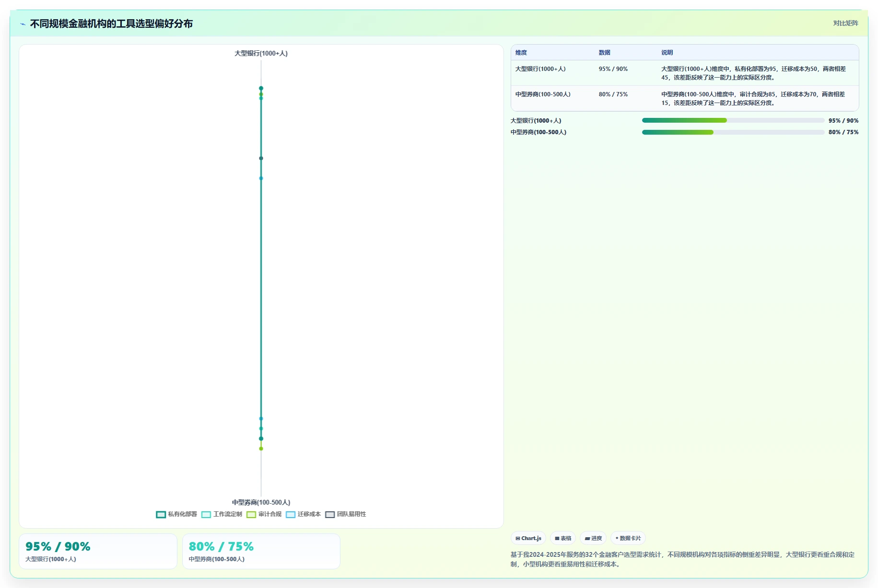This screenshot has height=588, width=878.
Task: Click the chart title 不同规模金融机构的工具选型偏好分布
Action: [111, 23]
